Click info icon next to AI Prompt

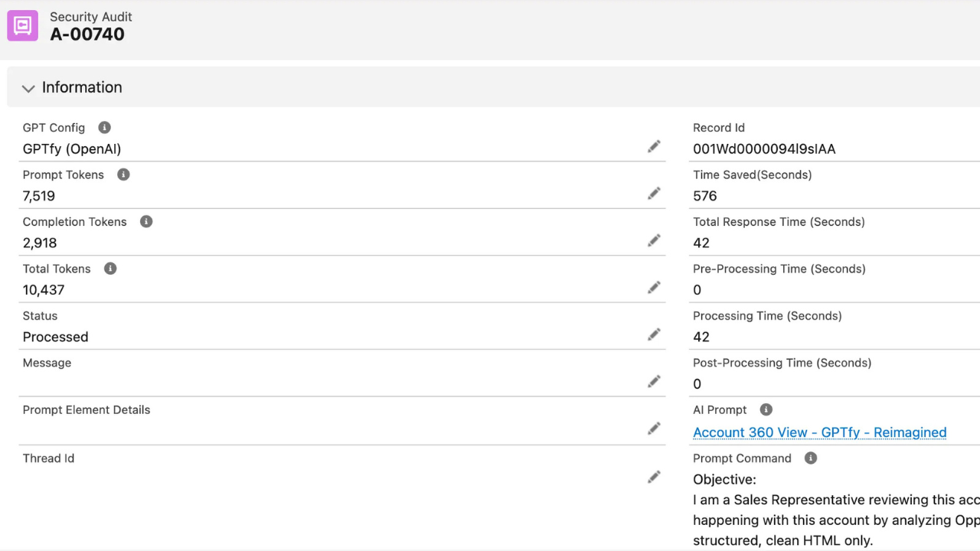766,410
